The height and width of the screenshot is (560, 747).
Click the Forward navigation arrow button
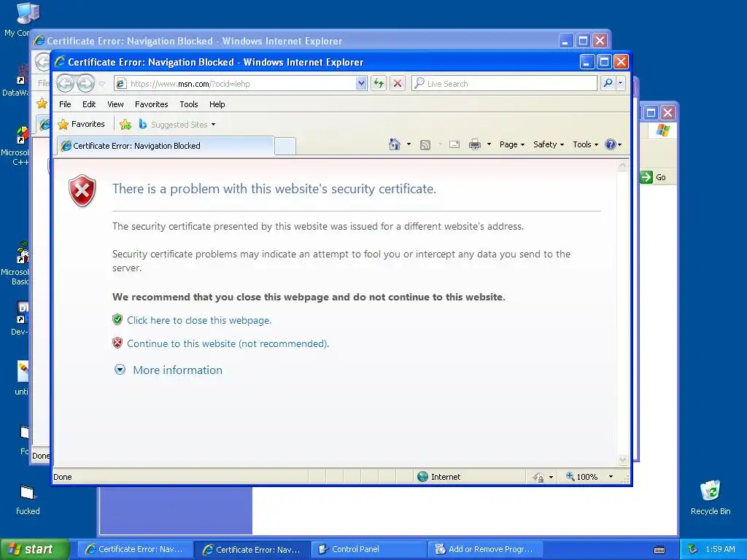click(86, 83)
